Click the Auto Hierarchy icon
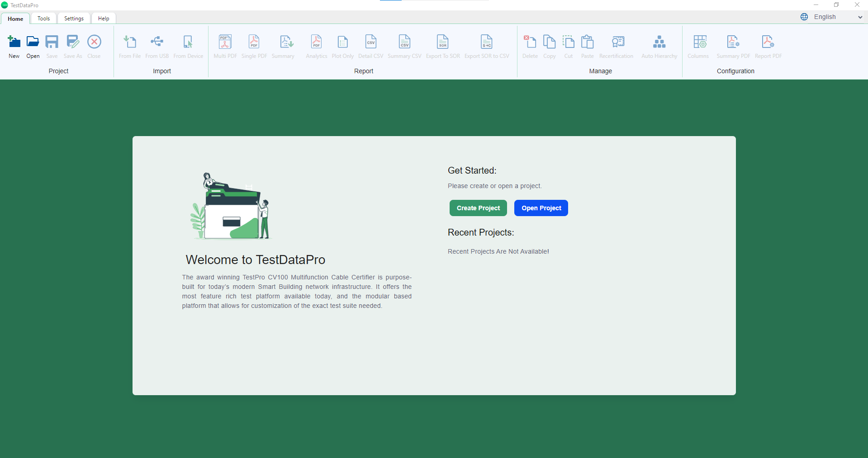868x458 pixels. 659,42
